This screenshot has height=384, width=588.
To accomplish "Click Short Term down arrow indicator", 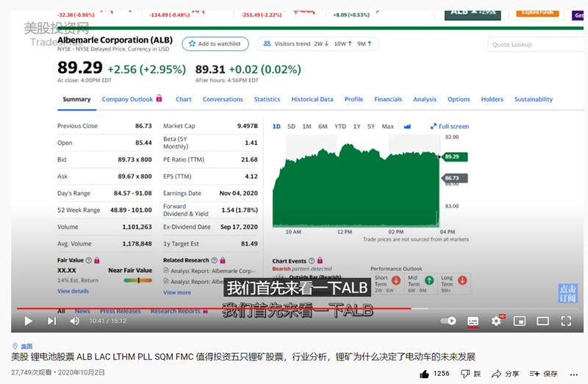I will [x=395, y=280].
